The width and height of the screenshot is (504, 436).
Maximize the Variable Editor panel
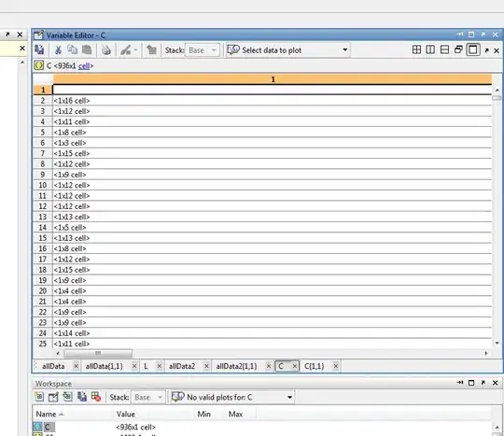(x=471, y=35)
